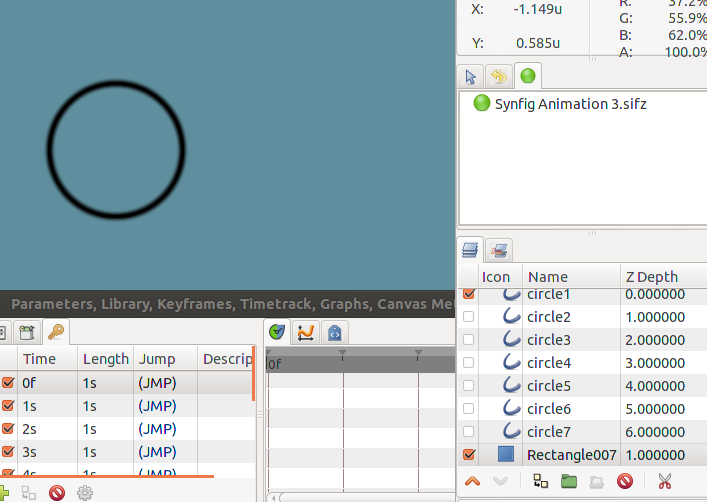Click the circle5 outline layer icon
The width and height of the screenshot is (707, 502).
coord(511,385)
